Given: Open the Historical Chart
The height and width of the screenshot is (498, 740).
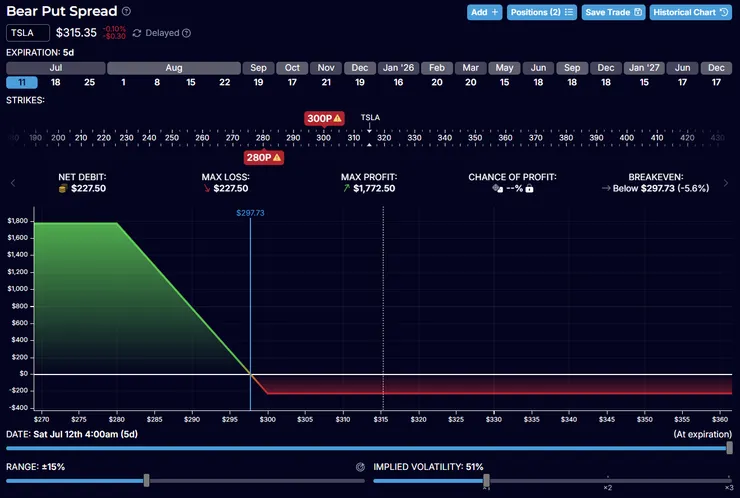Looking at the screenshot, I should coord(690,12).
